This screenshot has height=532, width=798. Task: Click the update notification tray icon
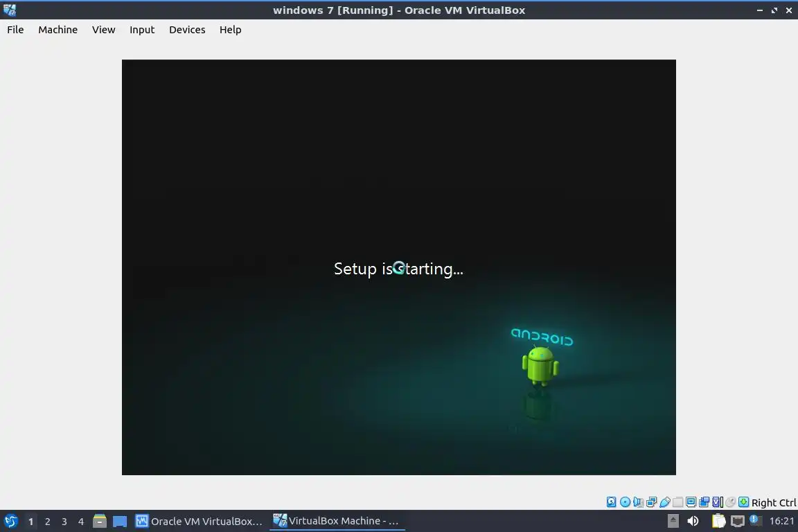pyautogui.click(x=756, y=520)
